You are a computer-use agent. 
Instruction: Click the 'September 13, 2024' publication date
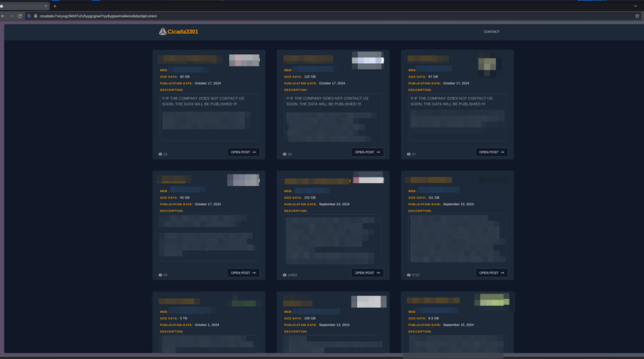pyautogui.click(x=334, y=325)
